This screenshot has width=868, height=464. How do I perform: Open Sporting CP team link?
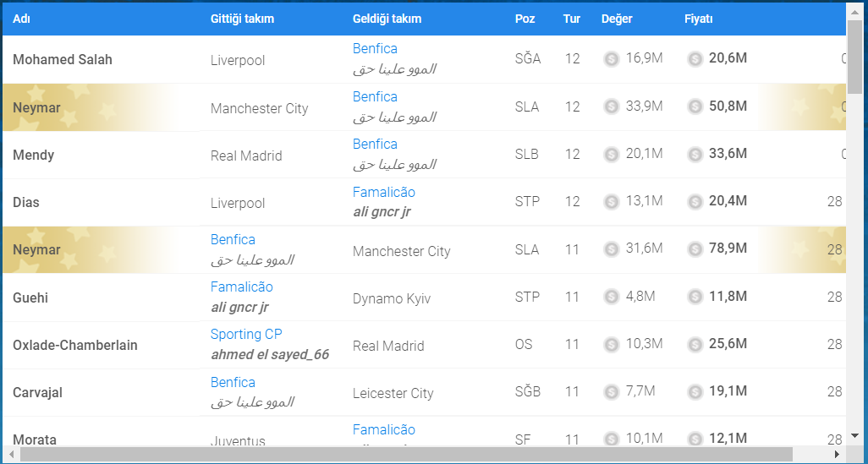tap(246, 335)
